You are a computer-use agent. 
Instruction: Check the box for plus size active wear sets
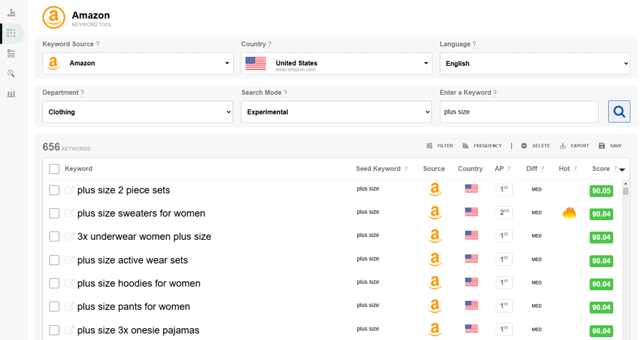[x=54, y=260]
